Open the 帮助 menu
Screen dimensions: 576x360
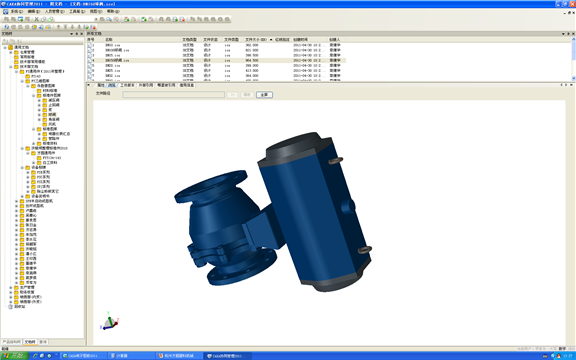pyautogui.click(x=112, y=11)
